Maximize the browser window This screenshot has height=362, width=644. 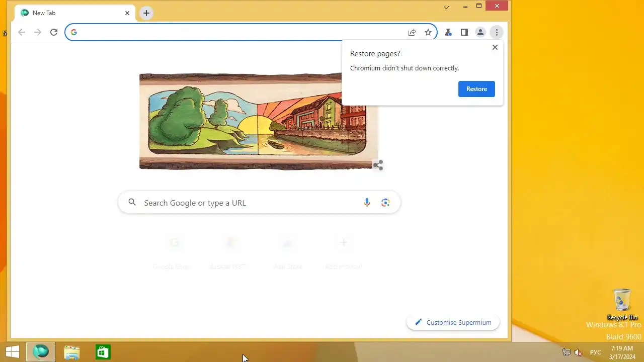[x=479, y=6]
